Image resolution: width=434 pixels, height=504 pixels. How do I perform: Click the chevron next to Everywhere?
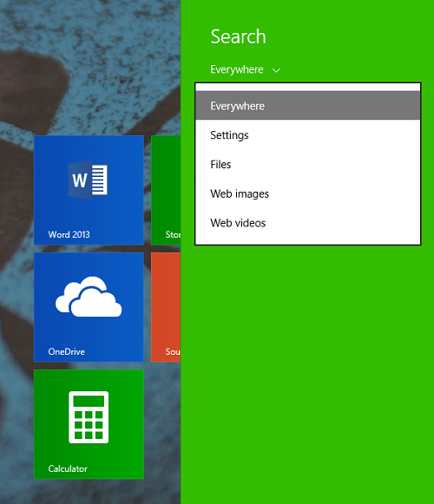276,70
